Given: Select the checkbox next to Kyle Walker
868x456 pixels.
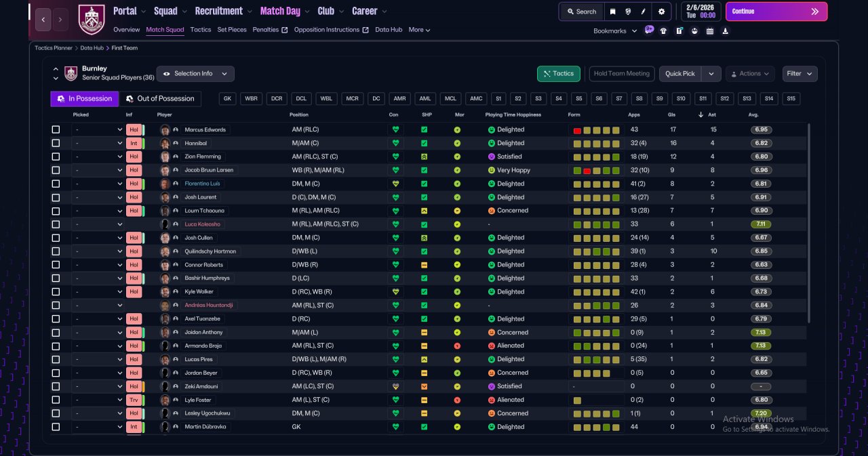Looking at the screenshot, I should click(x=56, y=292).
